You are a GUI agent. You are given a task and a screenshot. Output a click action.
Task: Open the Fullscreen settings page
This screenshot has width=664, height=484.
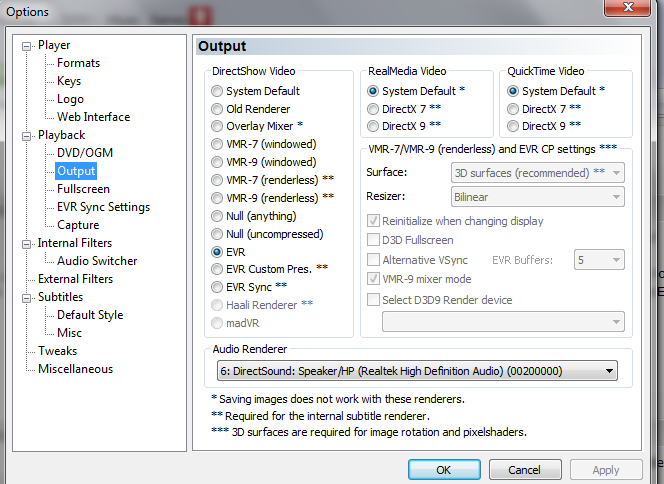(x=83, y=189)
